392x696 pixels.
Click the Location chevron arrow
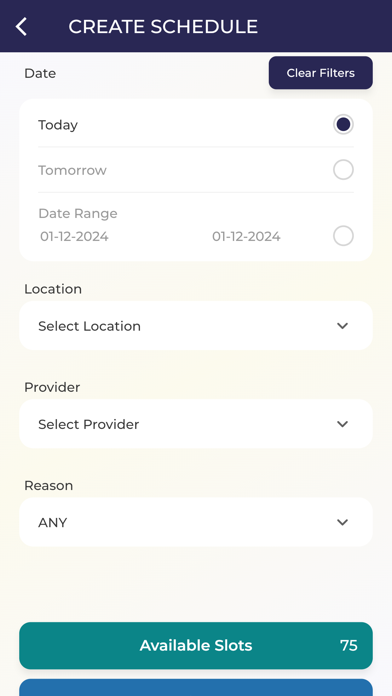point(342,326)
